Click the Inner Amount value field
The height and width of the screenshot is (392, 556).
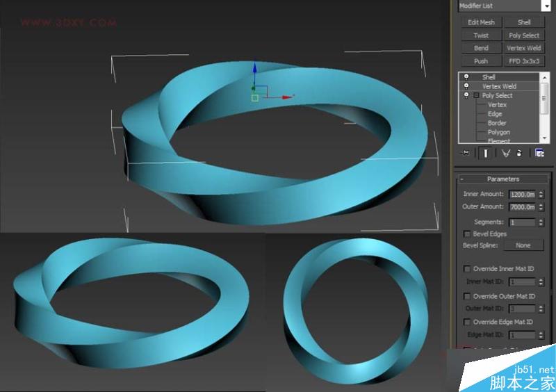pyautogui.click(x=521, y=195)
